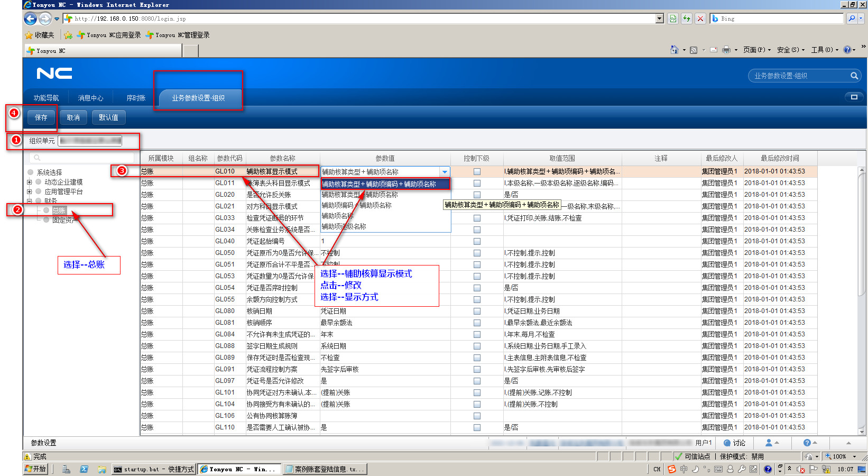
Task: Click the IE stop loading red X
Action: tap(700, 19)
